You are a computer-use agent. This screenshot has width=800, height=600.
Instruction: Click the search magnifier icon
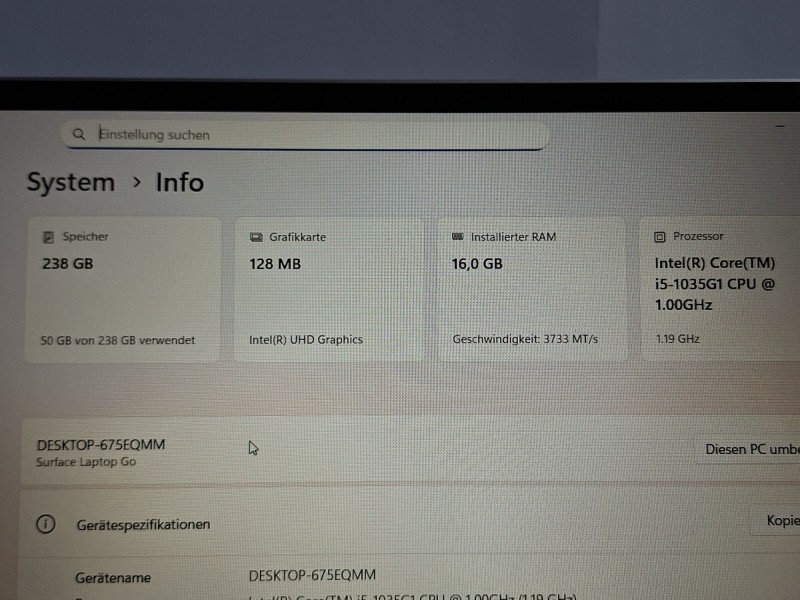(78, 134)
